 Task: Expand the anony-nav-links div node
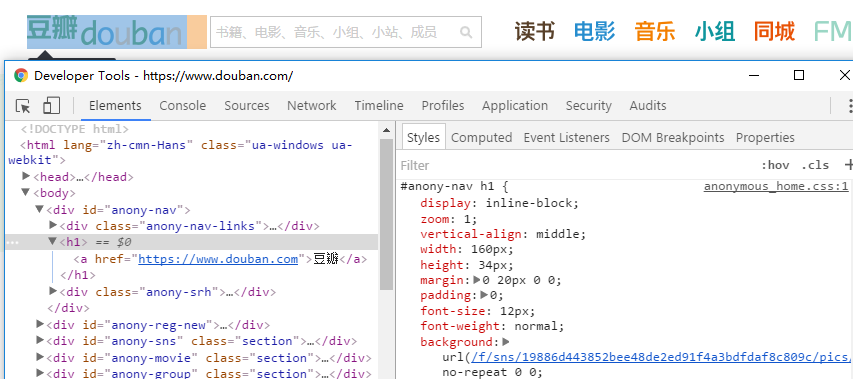click(x=53, y=225)
